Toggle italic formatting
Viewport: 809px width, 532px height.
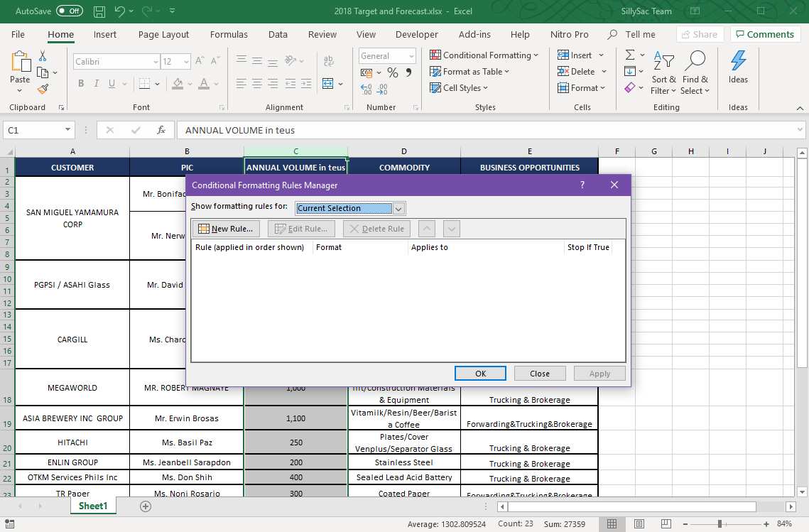[96, 83]
